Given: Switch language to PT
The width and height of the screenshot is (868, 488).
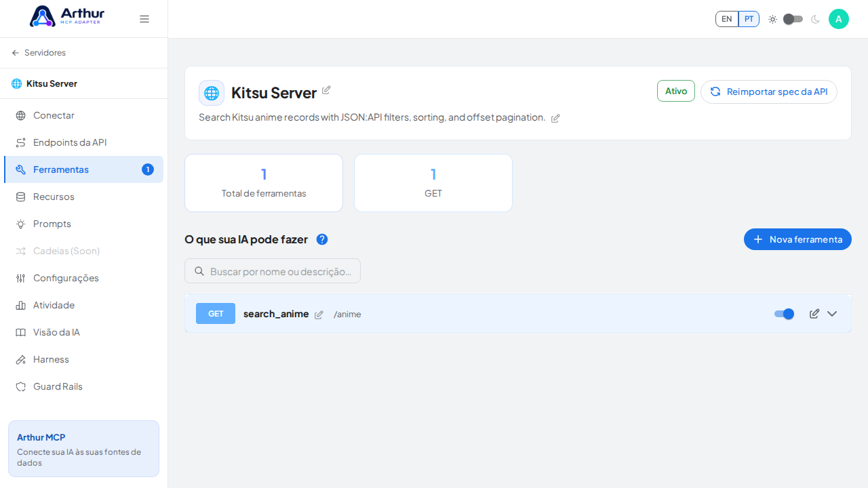Looking at the screenshot, I should (x=749, y=19).
